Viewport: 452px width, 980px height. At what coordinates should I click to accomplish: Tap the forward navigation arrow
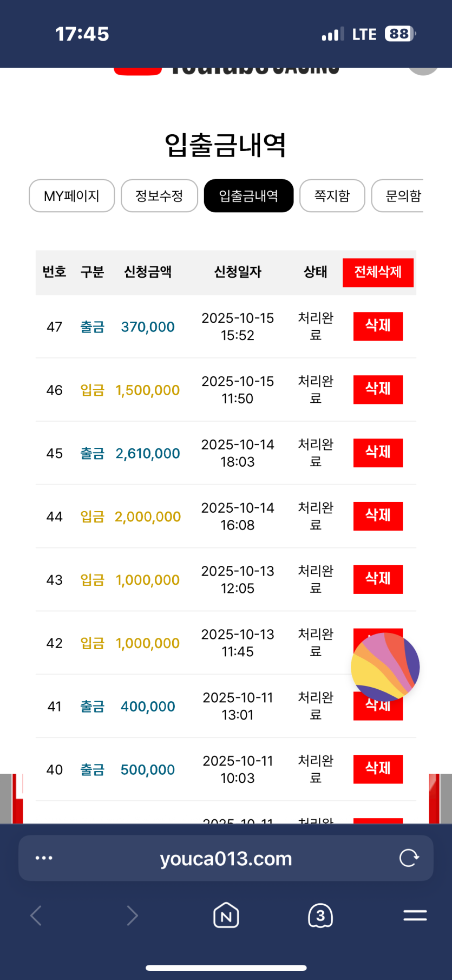(132, 916)
